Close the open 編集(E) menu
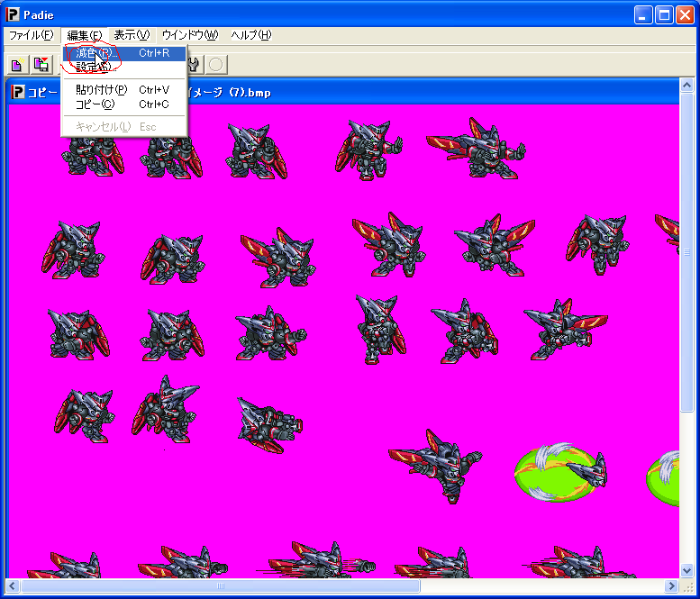 85,35
